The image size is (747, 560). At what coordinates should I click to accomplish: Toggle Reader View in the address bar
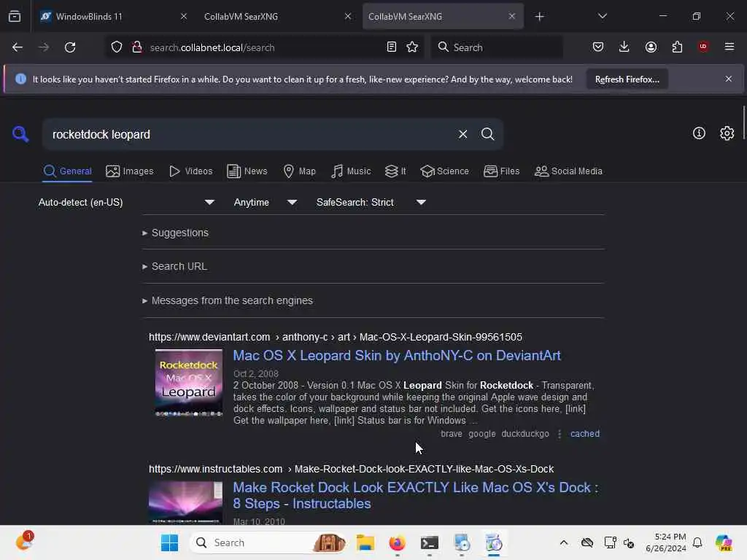pos(392,47)
